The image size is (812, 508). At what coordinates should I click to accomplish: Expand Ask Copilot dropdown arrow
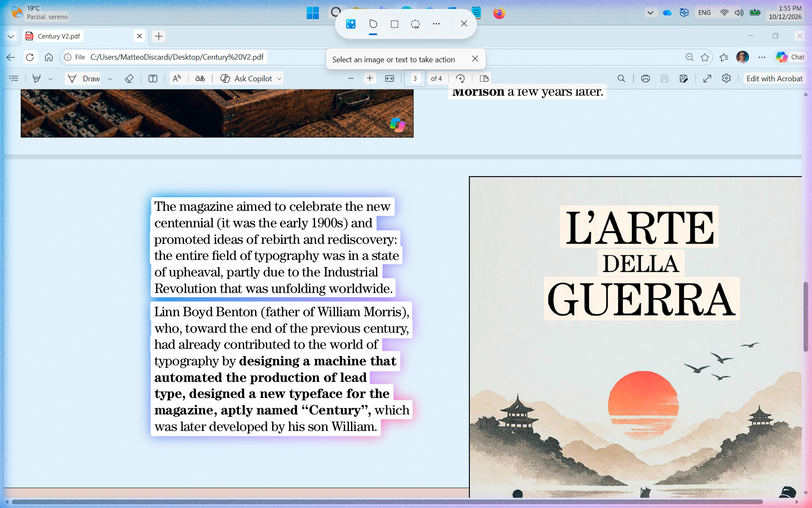tap(279, 79)
